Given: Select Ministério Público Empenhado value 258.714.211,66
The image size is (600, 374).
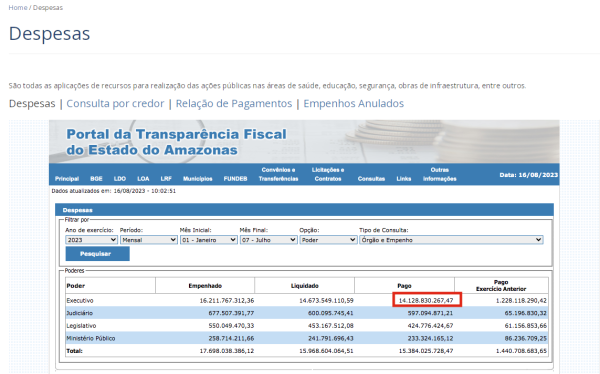Looking at the screenshot, I should (x=231, y=338).
